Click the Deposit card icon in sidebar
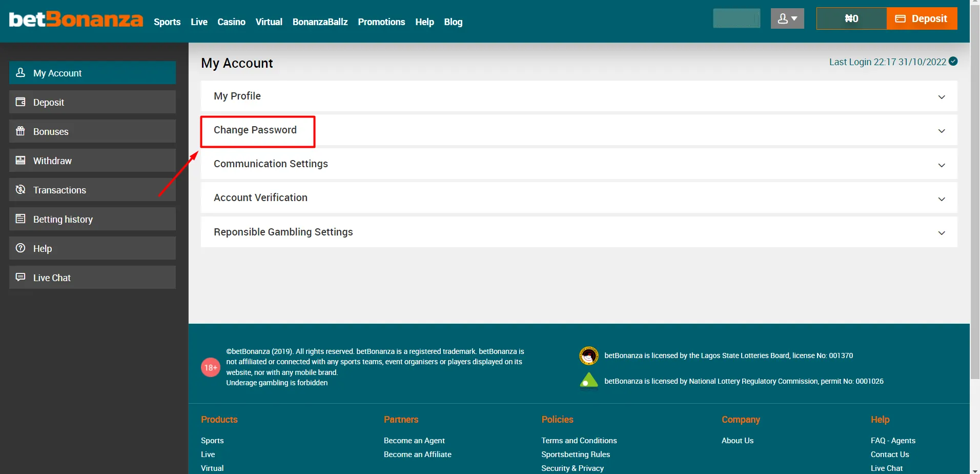This screenshot has width=980, height=474. point(21,102)
